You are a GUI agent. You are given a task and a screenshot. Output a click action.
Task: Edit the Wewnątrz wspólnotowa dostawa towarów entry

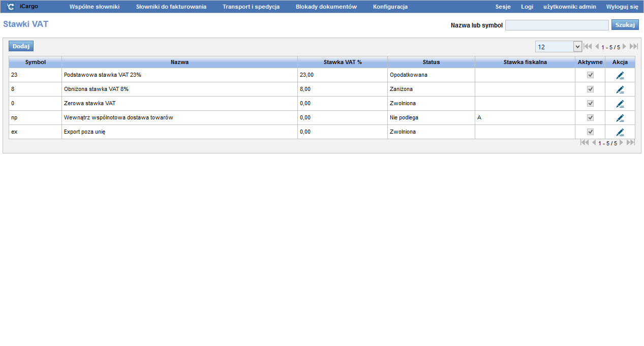pyautogui.click(x=620, y=118)
